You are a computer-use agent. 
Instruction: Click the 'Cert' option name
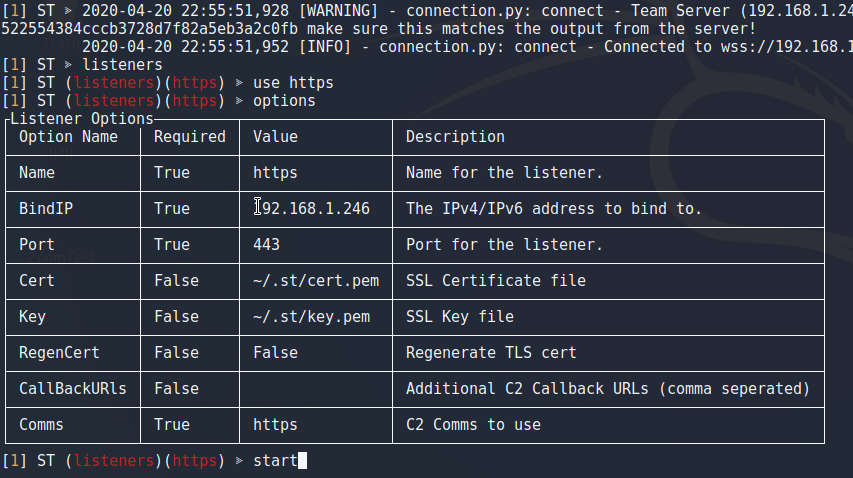point(36,280)
